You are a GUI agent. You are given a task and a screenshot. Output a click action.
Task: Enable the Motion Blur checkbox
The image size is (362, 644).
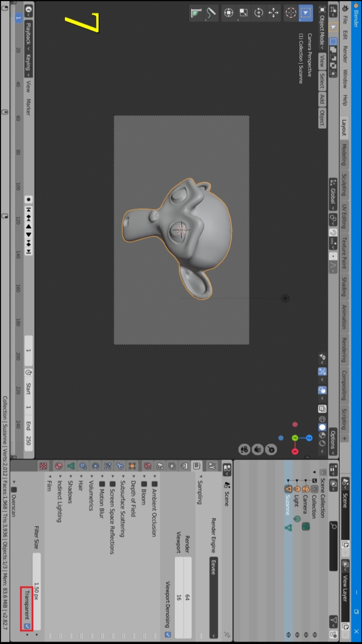point(102,484)
